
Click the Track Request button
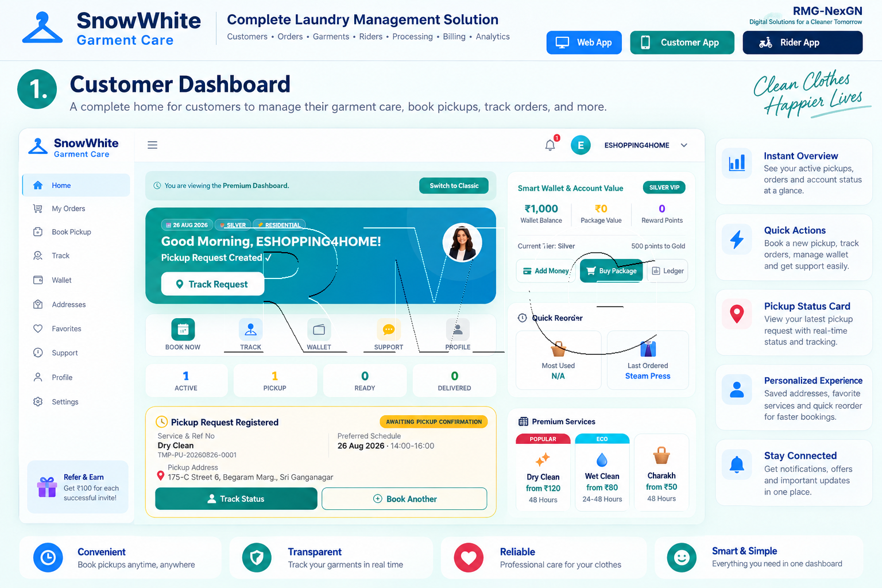point(212,284)
